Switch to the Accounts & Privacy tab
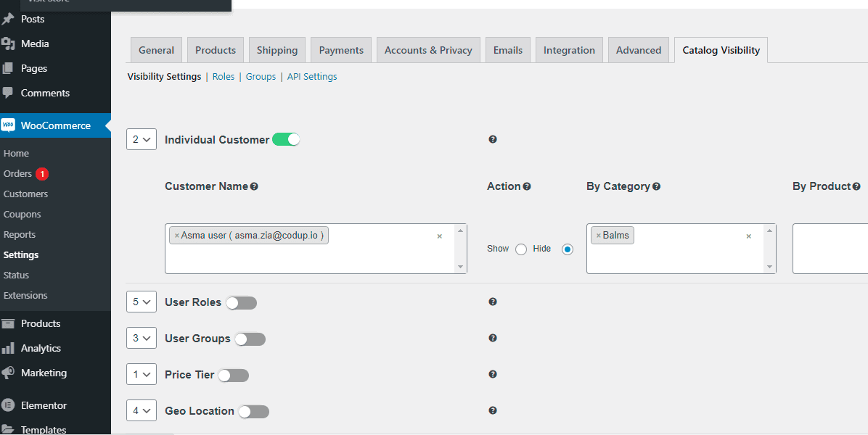Viewport: 868px width, 435px height. click(428, 49)
